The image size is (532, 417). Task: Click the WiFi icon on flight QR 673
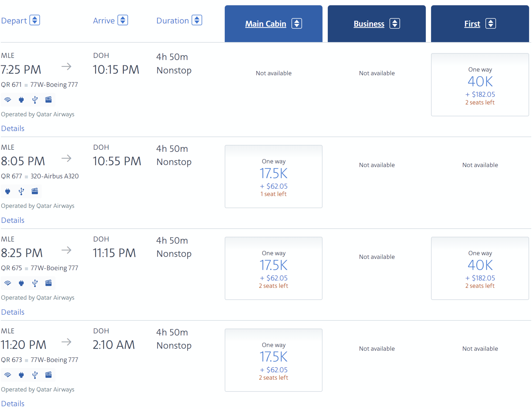(x=7, y=375)
